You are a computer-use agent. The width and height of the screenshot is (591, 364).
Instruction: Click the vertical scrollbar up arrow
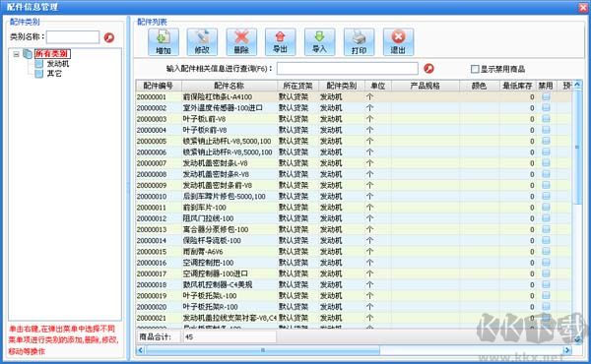(x=577, y=85)
